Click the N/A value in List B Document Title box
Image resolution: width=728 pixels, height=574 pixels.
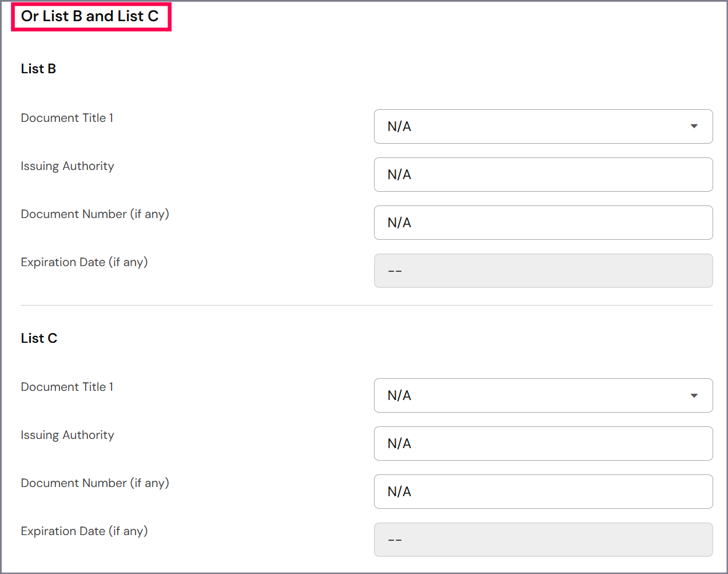(399, 126)
